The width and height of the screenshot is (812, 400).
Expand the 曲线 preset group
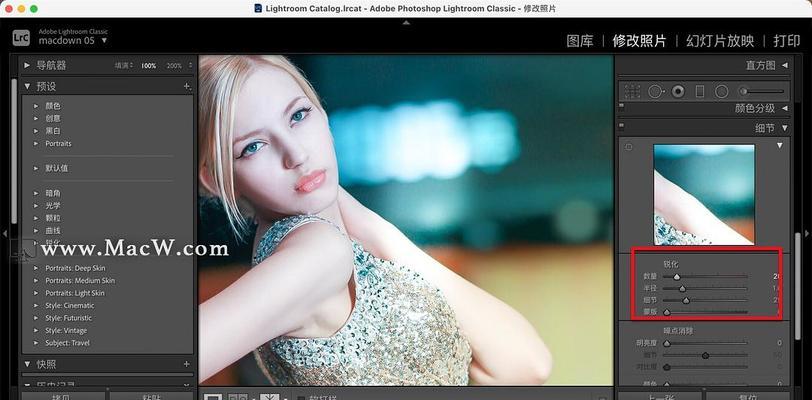coord(36,231)
